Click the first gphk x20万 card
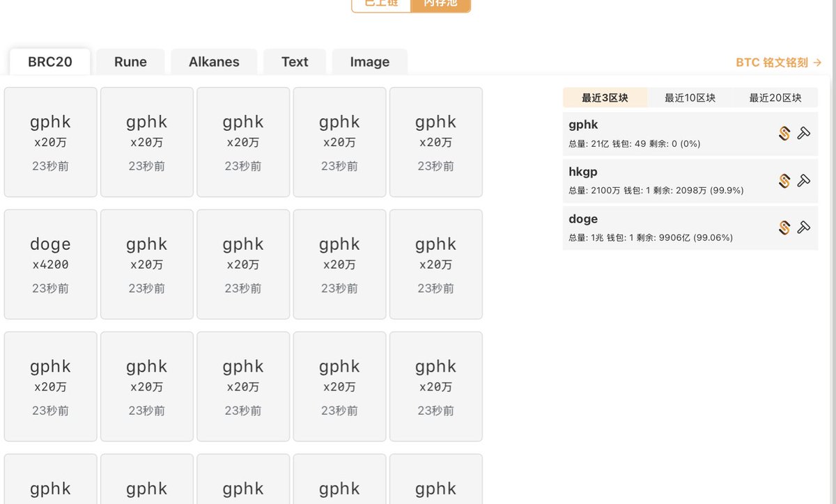 pos(50,141)
